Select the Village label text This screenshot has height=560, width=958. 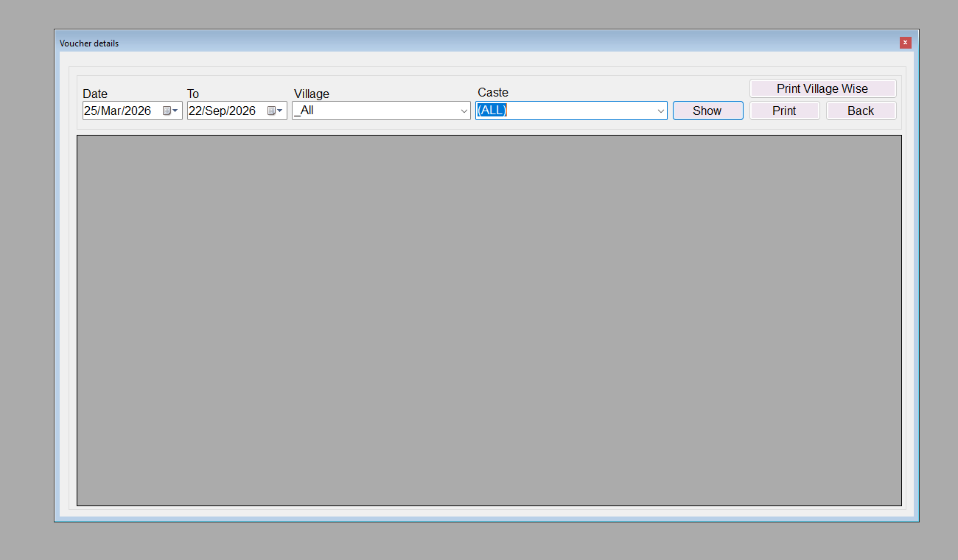(312, 94)
